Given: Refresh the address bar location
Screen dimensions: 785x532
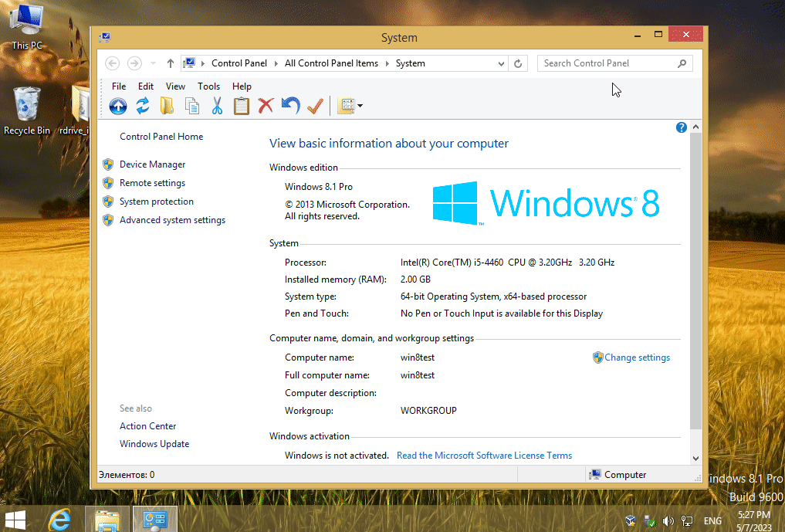Looking at the screenshot, I should [x=518, y=63].
